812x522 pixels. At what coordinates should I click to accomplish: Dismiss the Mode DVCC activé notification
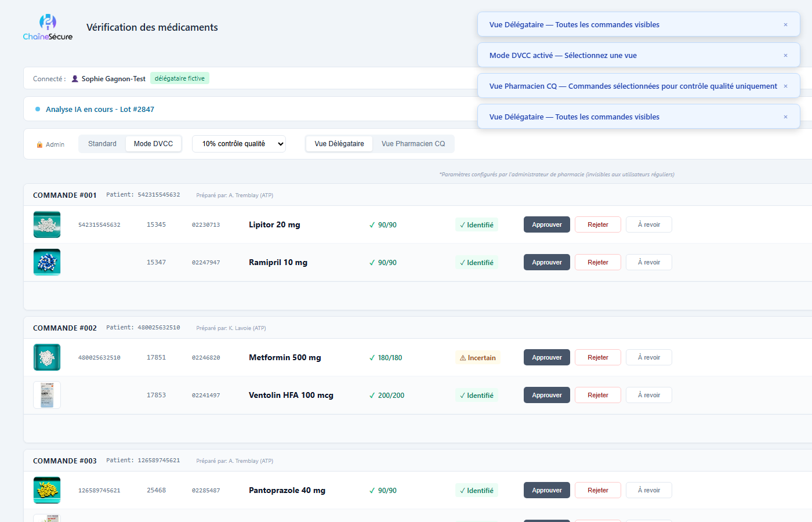click(785, 56)
